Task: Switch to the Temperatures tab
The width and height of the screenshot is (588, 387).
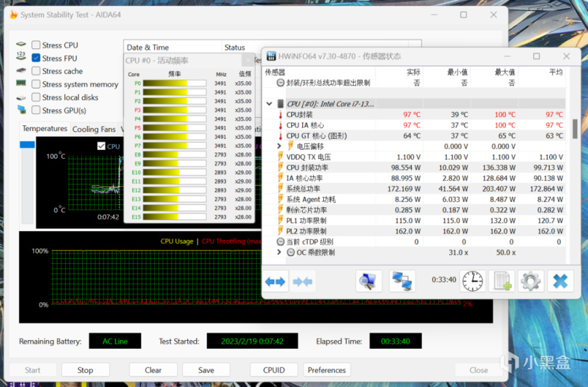Action: pos(45,128)
